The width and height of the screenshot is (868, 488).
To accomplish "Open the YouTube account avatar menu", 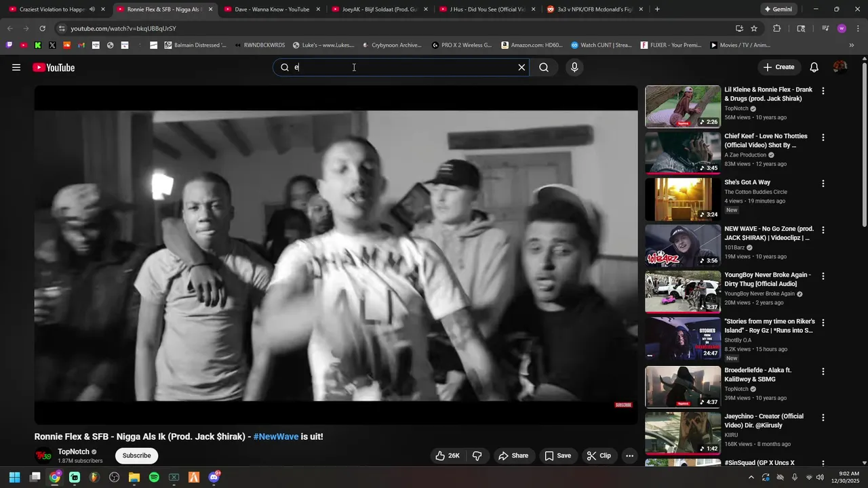I will click(840, 67).
